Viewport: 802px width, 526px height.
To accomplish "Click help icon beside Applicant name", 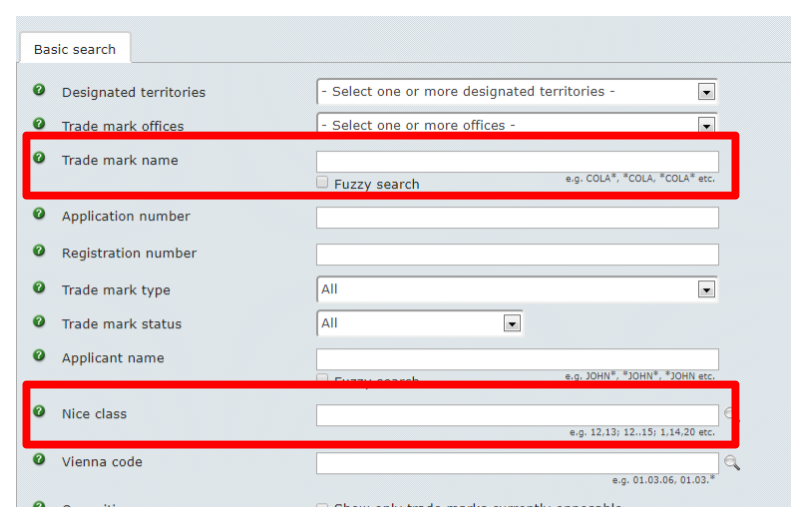I will tap(39, 355).
